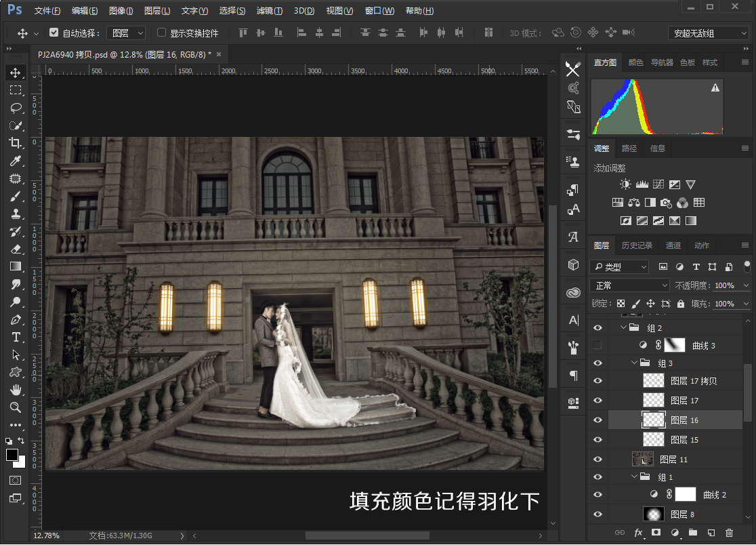Viewport: 756px width, 545px height.
Task: Add a Photo Filter adjustment
Action: click(666, 203)
